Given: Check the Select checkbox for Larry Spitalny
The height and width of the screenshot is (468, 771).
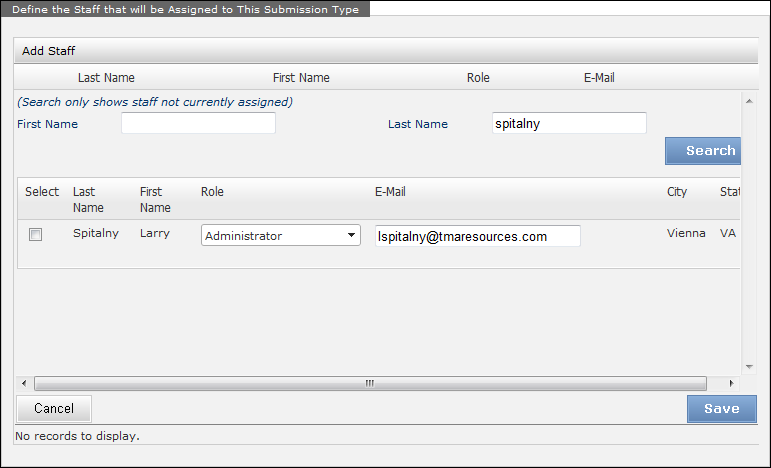Looking at the screenshot, I should (x=36, y=235).
